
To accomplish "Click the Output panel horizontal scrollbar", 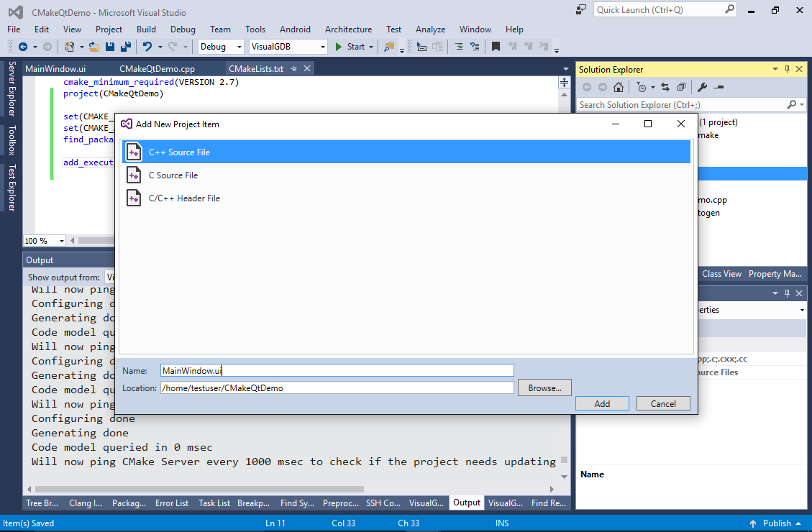I will 199,489.
